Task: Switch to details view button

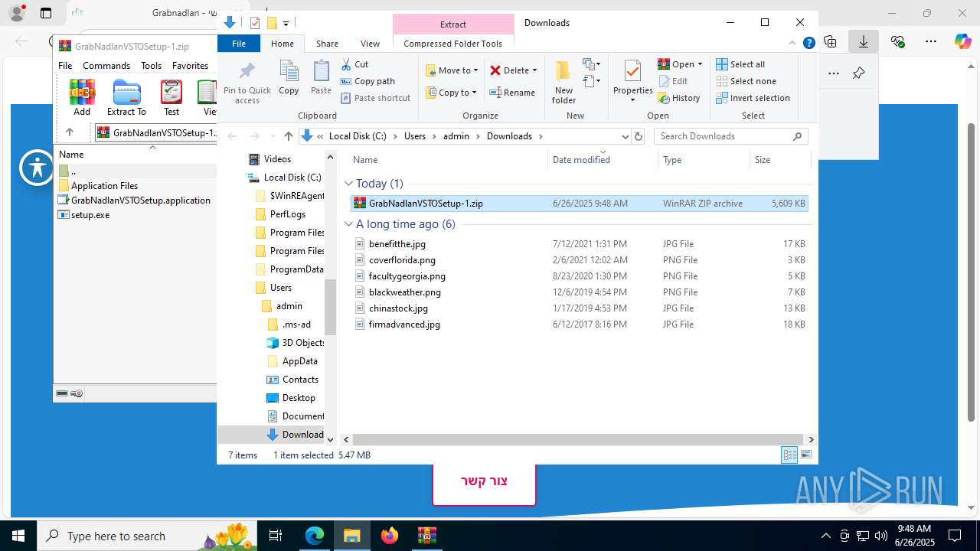Action: point(789,455)
